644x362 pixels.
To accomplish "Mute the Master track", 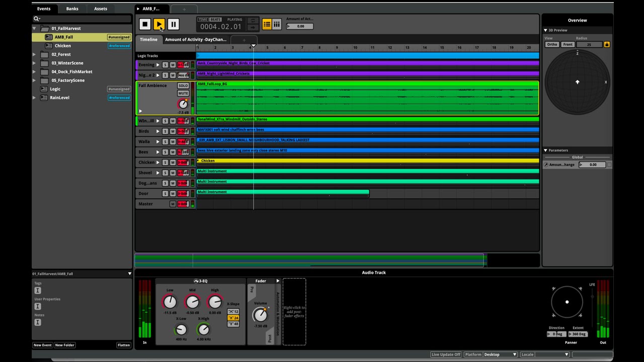I will click(173, 204).
